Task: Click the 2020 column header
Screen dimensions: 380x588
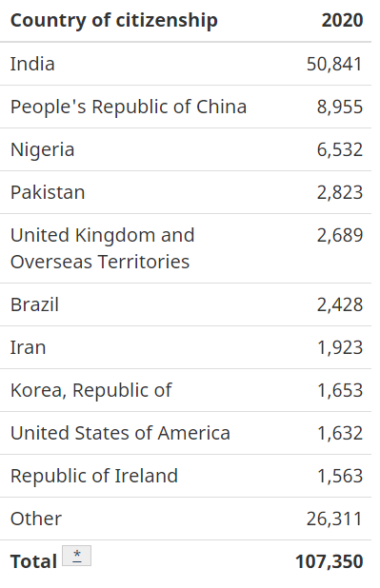Action: (x=342, y=20)
